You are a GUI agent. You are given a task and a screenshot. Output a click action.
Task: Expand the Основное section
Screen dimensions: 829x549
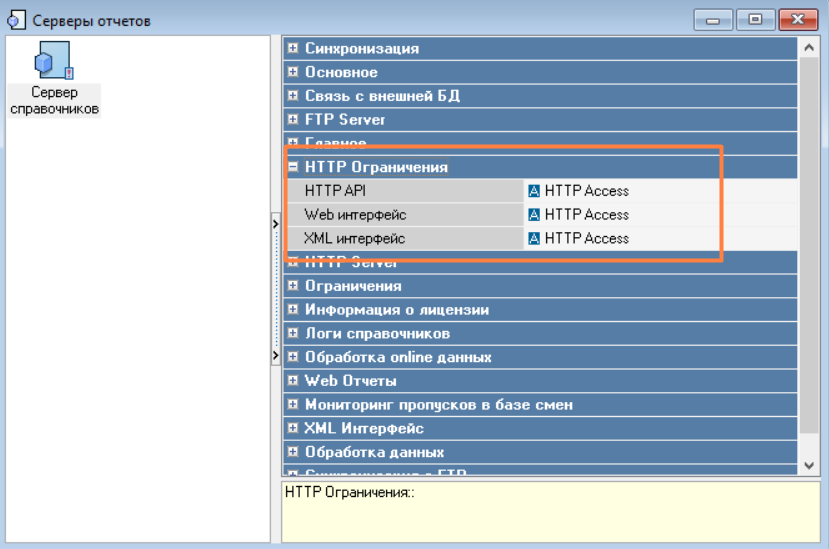[293, 72]
